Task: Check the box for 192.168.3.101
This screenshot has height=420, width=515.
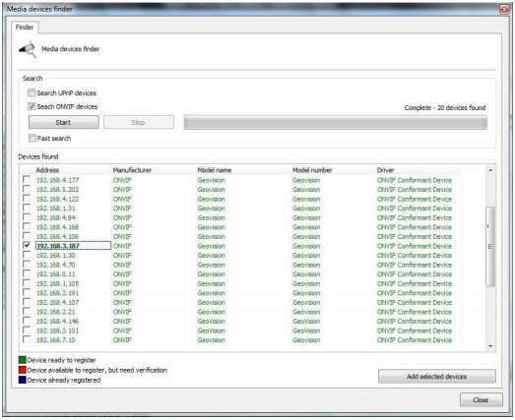Action: (x=27, y=330)
